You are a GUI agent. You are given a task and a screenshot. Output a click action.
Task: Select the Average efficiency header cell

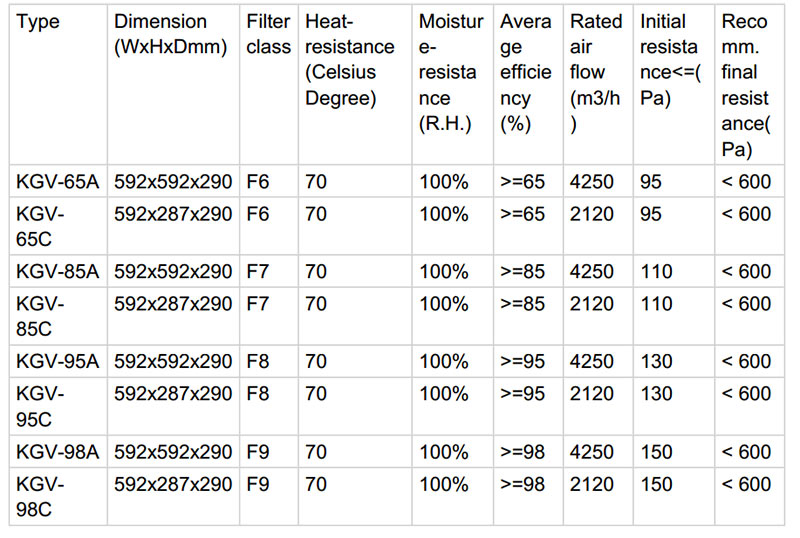click(526, 73)
